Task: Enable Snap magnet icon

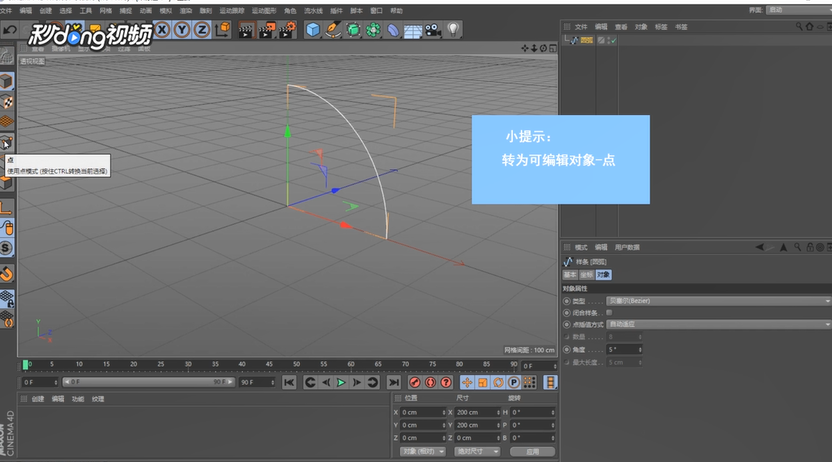Action: tap(6, 274)
